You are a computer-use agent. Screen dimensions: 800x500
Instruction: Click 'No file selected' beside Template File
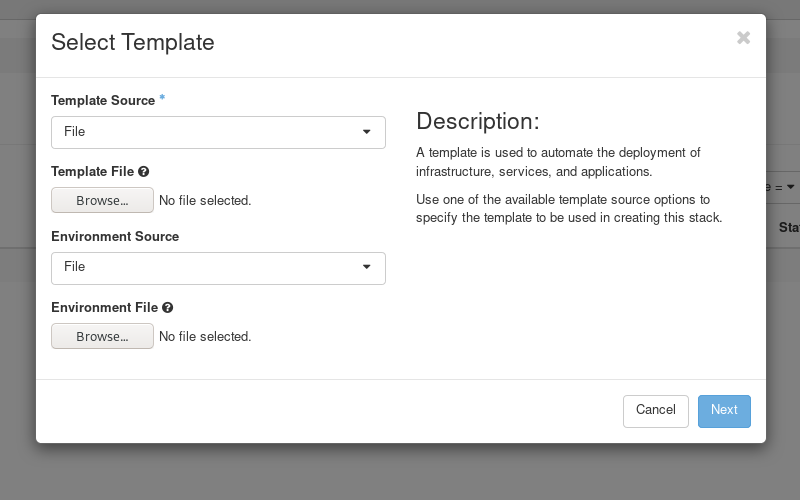pyautogui.click(x=205, y=201)
